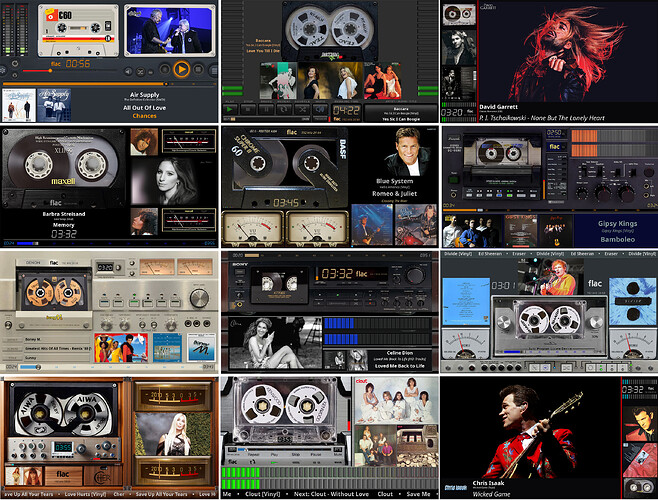Click the large round knob on the Sony deck
Image resolution: width=658 pixels, height=500 pixels.
point(415,275)
